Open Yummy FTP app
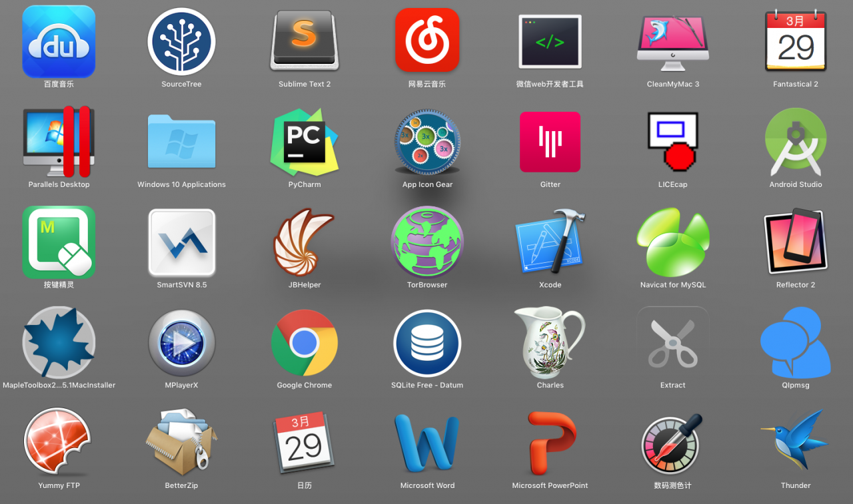 point(57,442)
